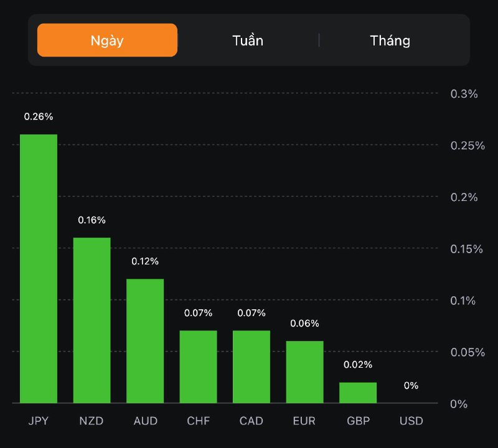Select the Ngày tab
498x448 pixels.
[107, 40]
